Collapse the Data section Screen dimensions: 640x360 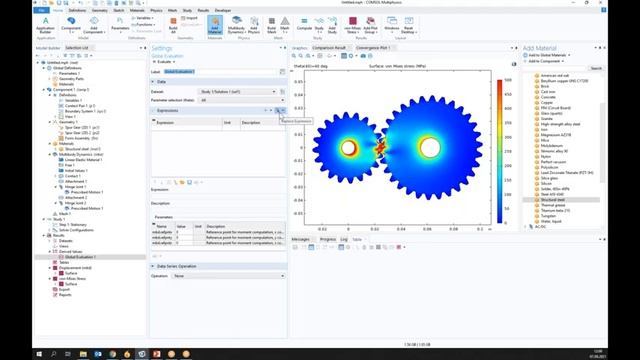(153, 82)
